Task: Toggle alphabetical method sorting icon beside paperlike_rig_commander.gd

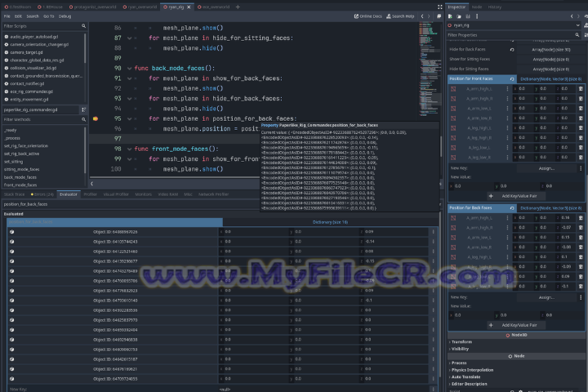Action: tap(83, 109)
